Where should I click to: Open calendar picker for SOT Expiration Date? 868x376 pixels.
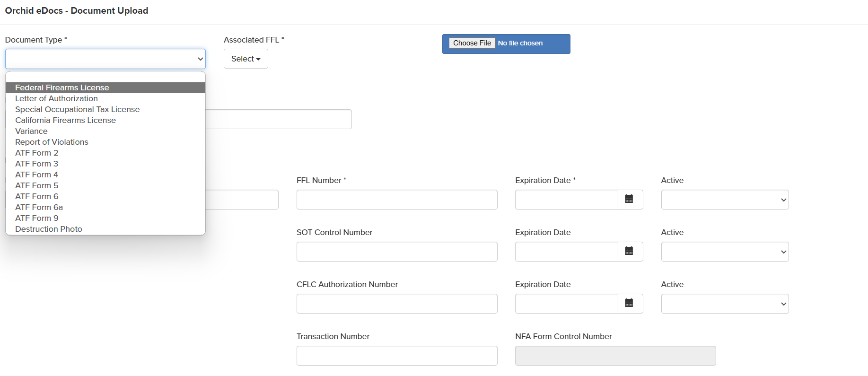(629, 251)
